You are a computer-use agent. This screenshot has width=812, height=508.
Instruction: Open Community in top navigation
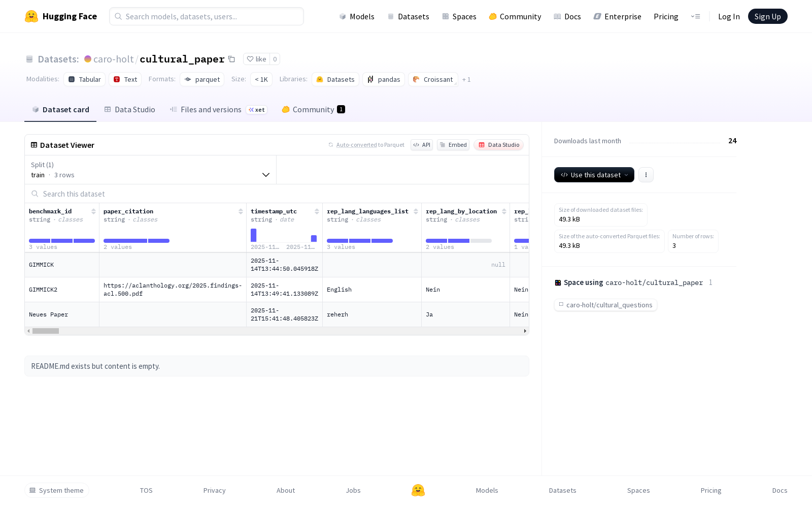point(515,16)
